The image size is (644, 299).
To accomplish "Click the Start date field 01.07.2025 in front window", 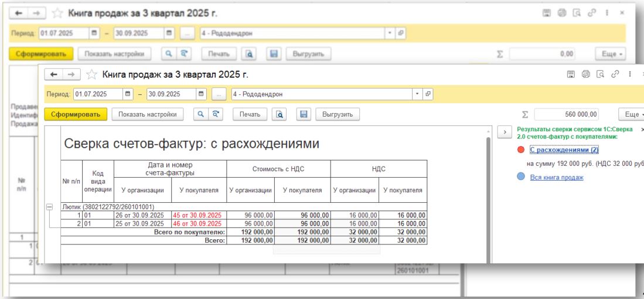I will pyautogui.click(x=98, y=94).
